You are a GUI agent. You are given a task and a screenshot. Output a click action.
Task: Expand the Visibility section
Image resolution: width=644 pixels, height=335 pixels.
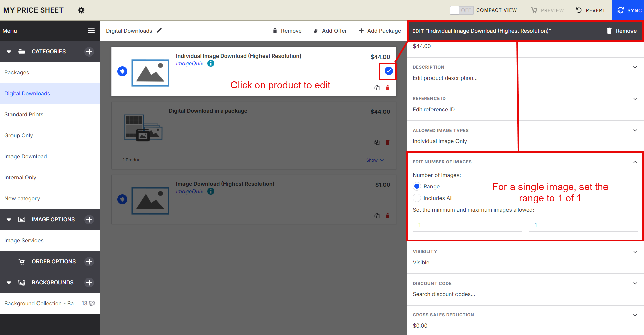[x=635, y=252]
